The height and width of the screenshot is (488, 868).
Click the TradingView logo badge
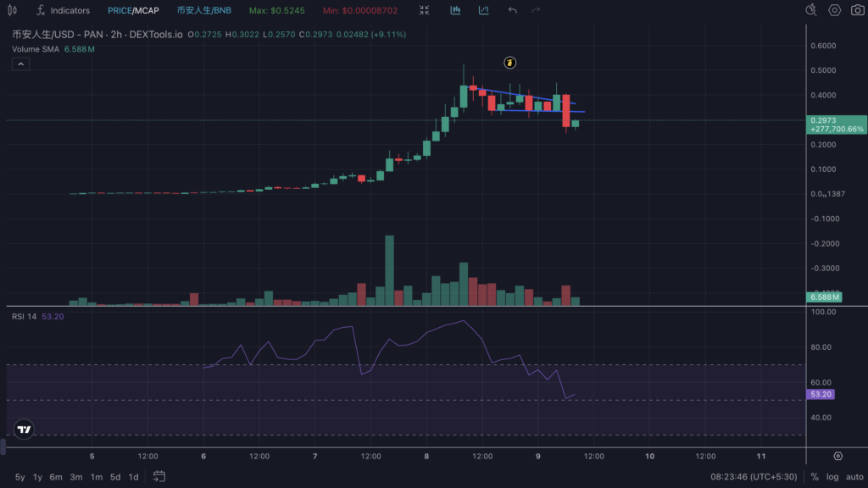tap(25, 429)
